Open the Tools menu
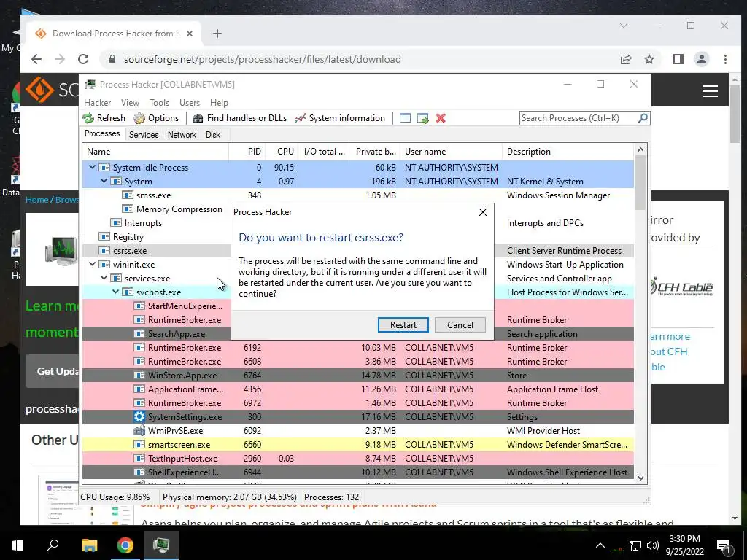This screenshot has height=560, width=747. (159, 102)
